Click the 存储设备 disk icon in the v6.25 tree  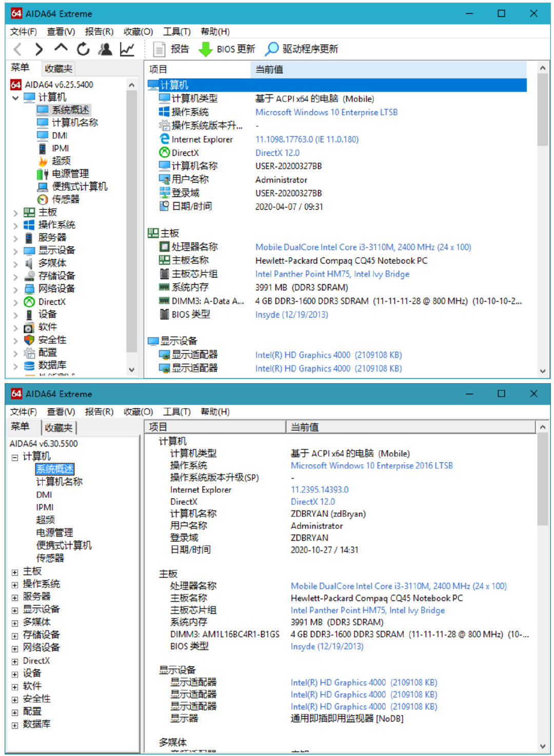[x=29, y=276]
